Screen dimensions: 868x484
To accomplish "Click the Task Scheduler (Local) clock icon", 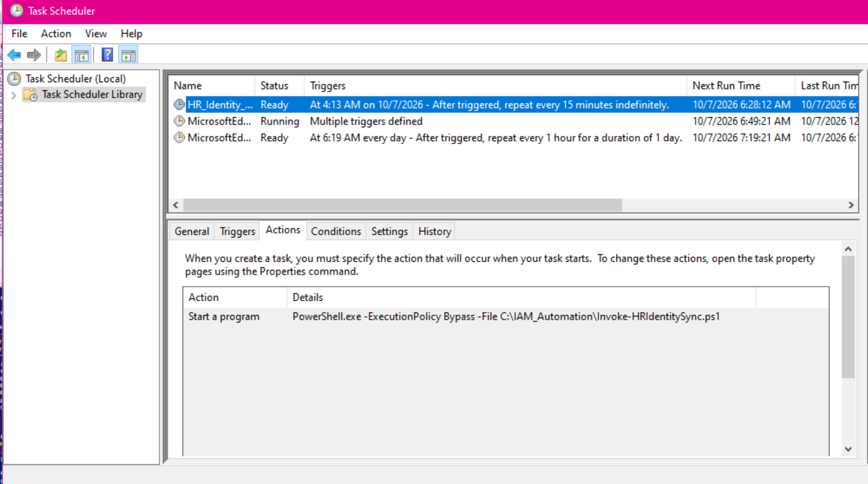I will coord(14,79).
